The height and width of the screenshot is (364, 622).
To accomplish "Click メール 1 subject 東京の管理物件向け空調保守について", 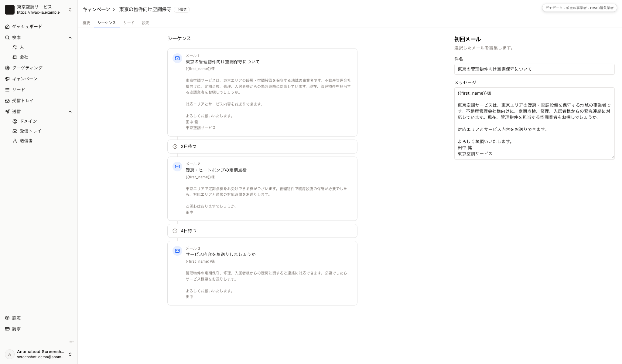I will (223, 62).
